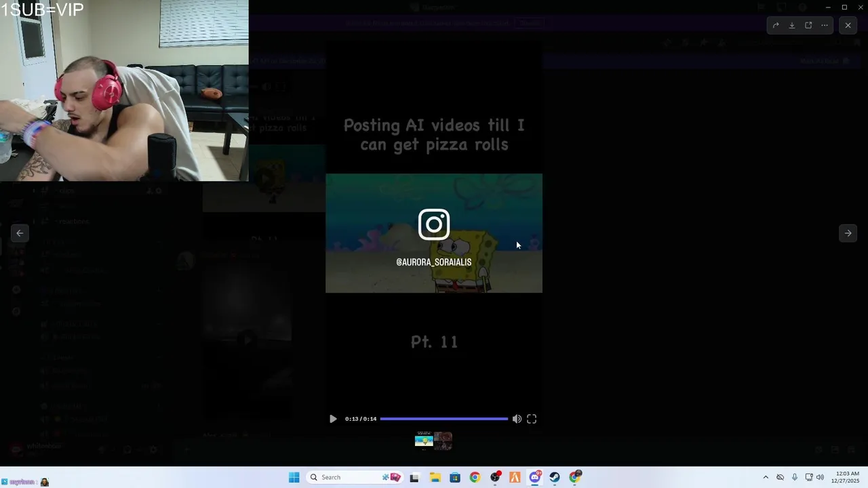Open the first Google Chrome taskbar icon
This screenshot has width=868, height=488.
pyautogui.click(x=475, y=477)
